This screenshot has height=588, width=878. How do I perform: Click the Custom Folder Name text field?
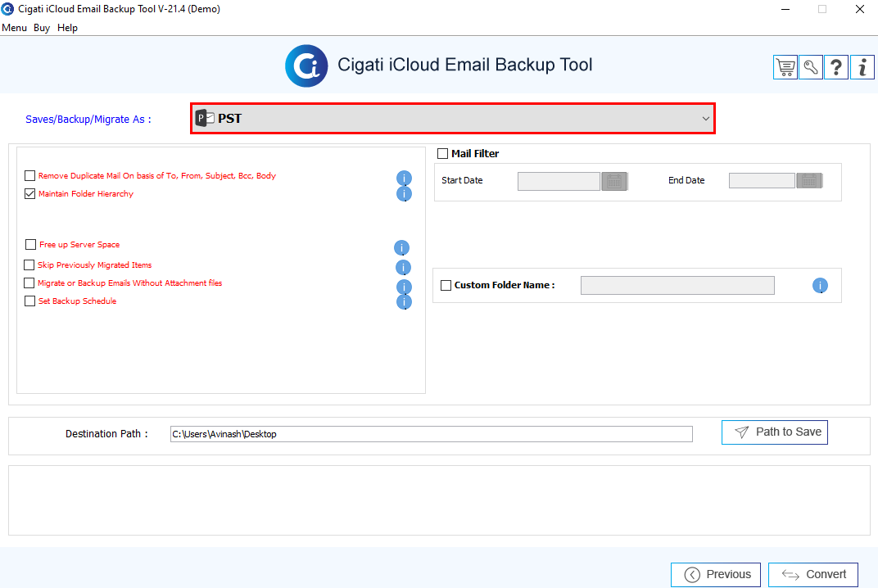(x=677, y=285)
